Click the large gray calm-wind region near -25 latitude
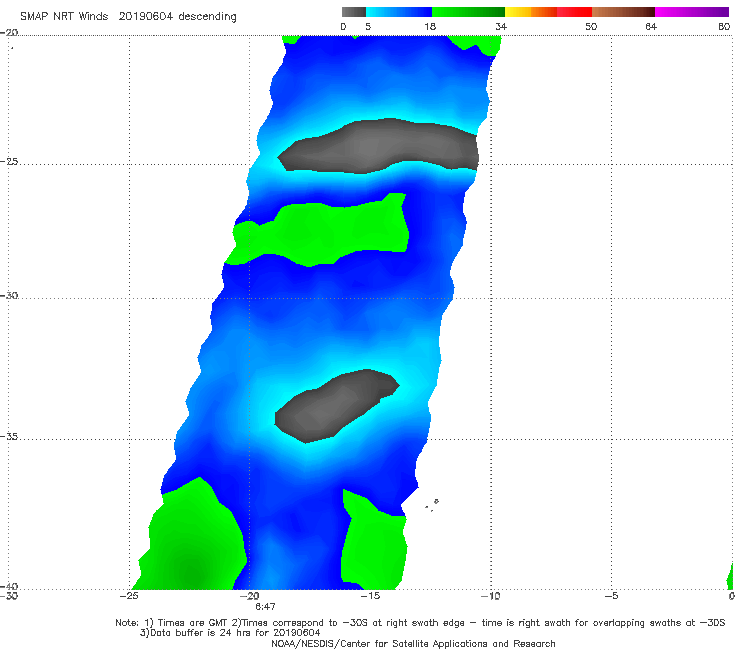The width and height of the screenshot is (740, 650). 378,146
